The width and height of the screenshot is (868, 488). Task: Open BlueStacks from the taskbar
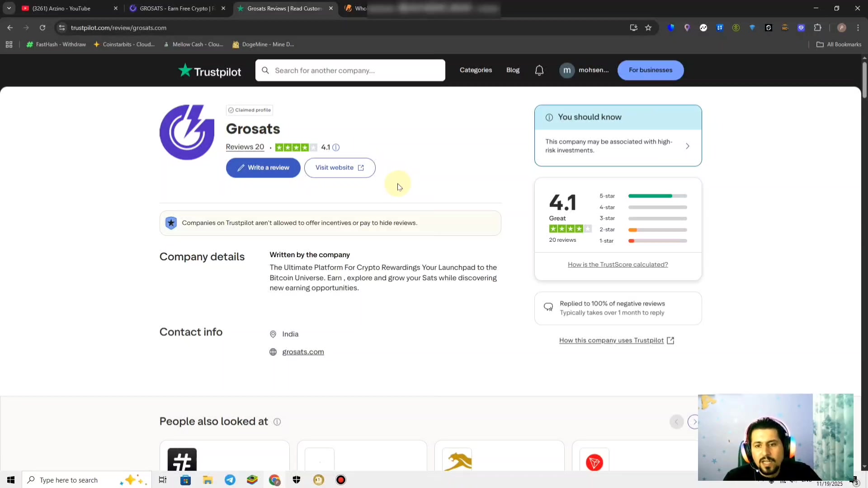pos(252,480)
